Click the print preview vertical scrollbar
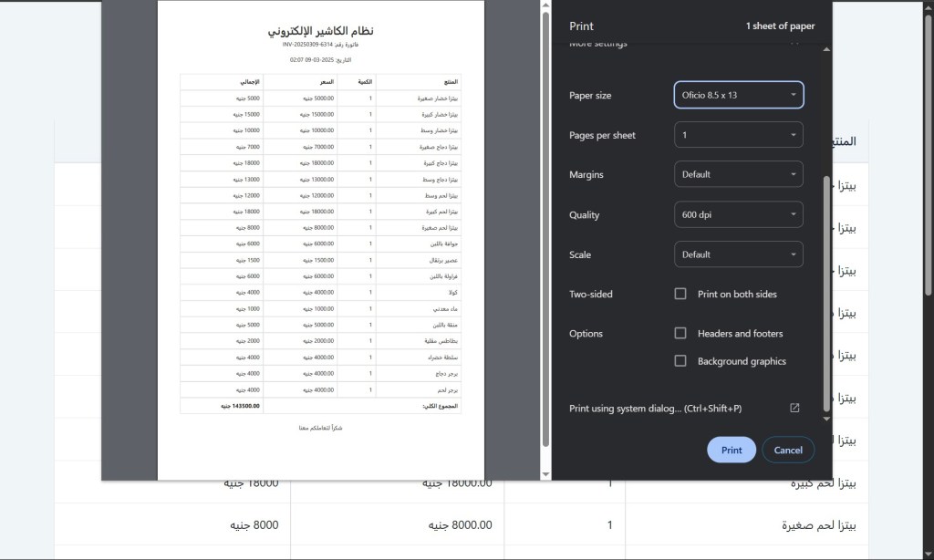 tap(546, 228)
